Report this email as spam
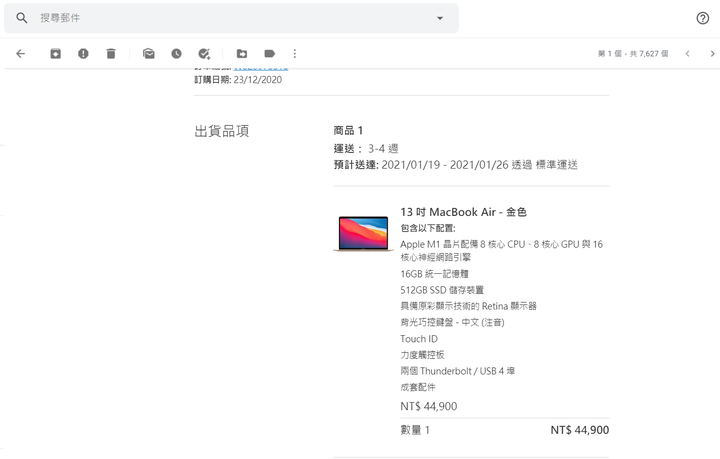The width and height of the screenshot is (720, 459). tap(83, 54)
